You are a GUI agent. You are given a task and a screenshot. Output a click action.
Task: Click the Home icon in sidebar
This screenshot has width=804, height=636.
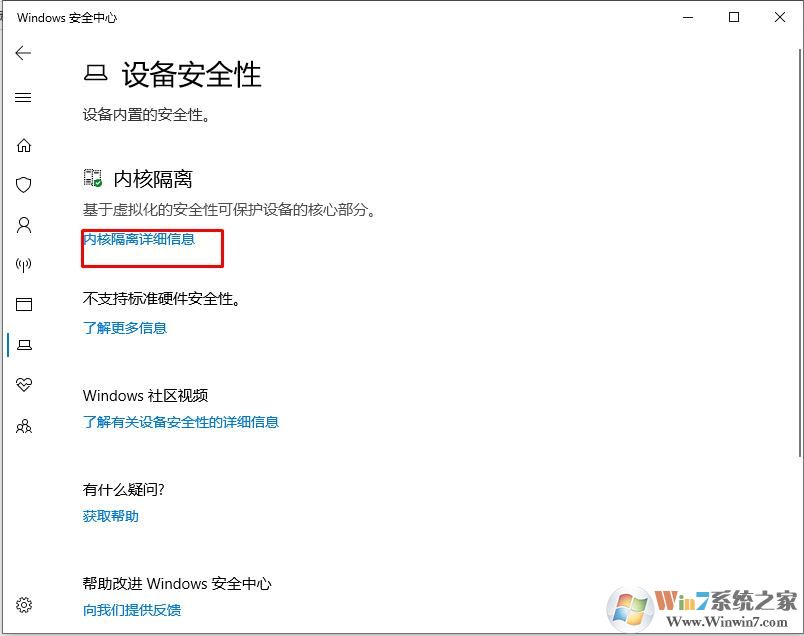coord(24,144)
